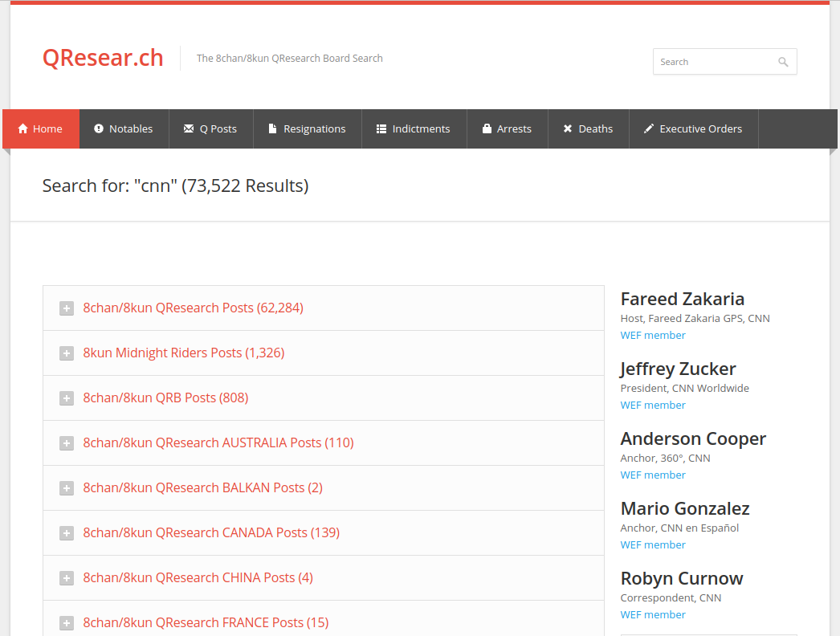Click the Deaths X icon

pos(567,128)
